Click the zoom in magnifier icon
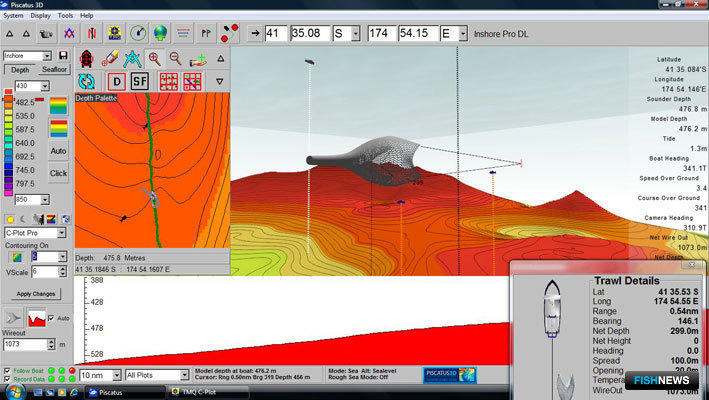The image size is (709, 400). click(x=155, y=59)
